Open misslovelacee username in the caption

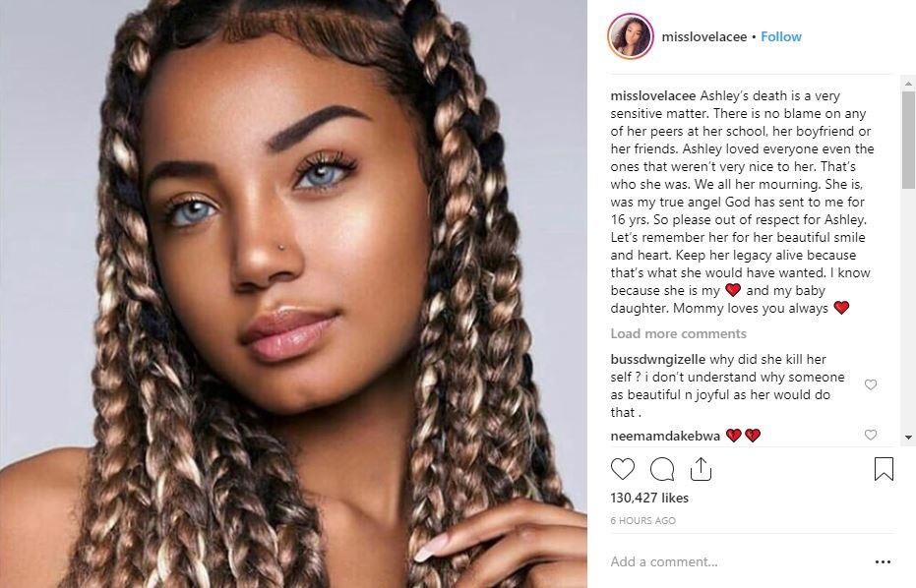click(x=653, y=95)
